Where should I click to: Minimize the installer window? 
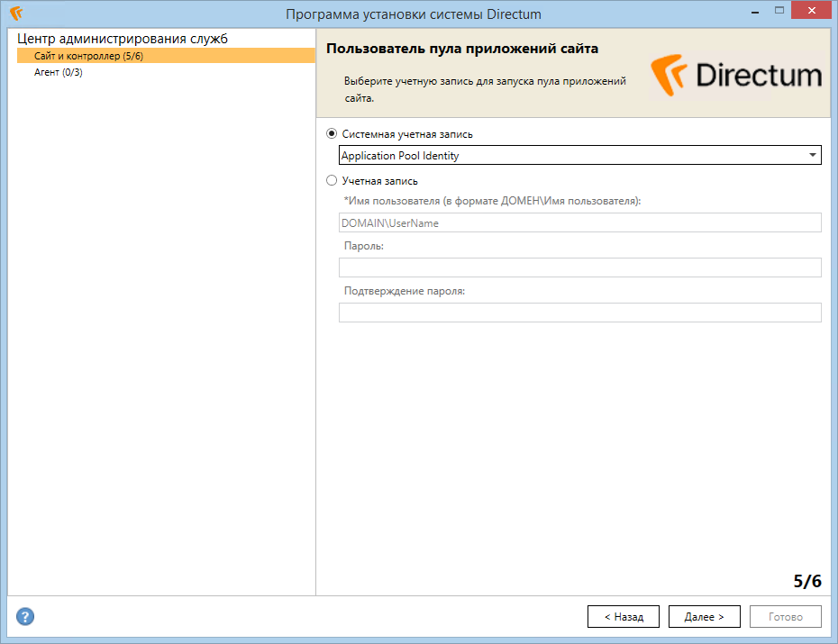(x=755, y=11)
